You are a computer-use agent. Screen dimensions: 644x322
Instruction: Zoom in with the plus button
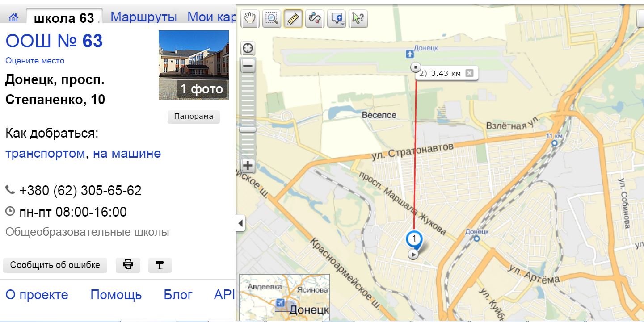(248, 165)
